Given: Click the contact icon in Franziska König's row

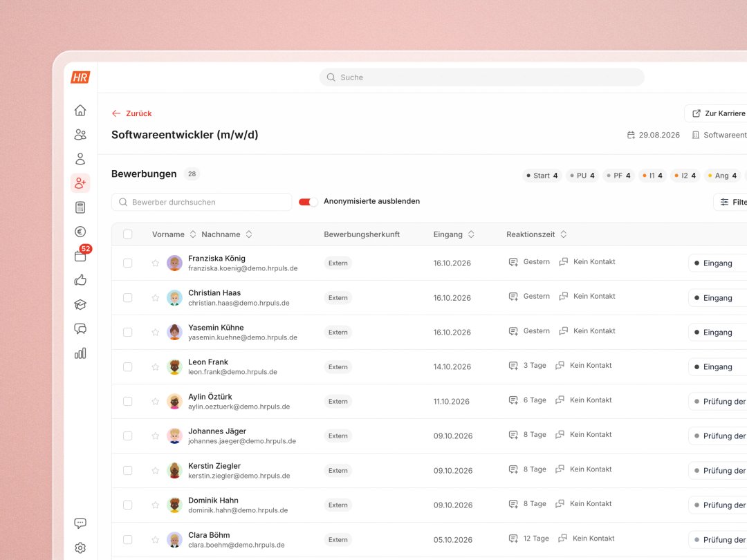Looking at the screenshot, I should [x=564, y=262].
